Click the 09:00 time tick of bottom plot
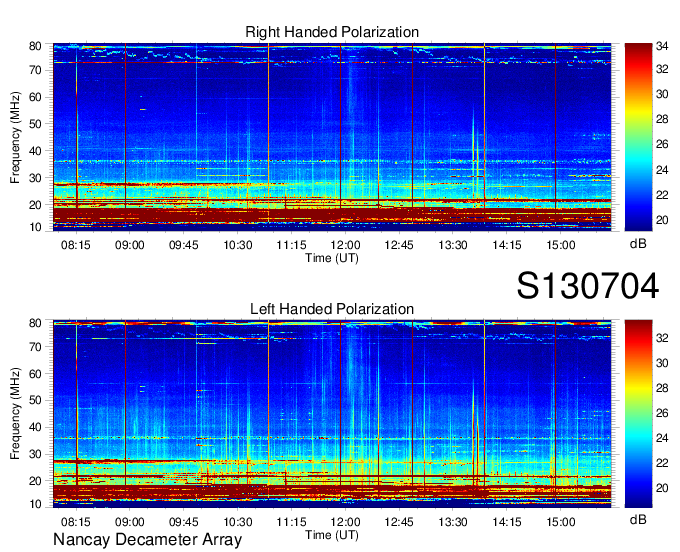 (x=130, y=522)
